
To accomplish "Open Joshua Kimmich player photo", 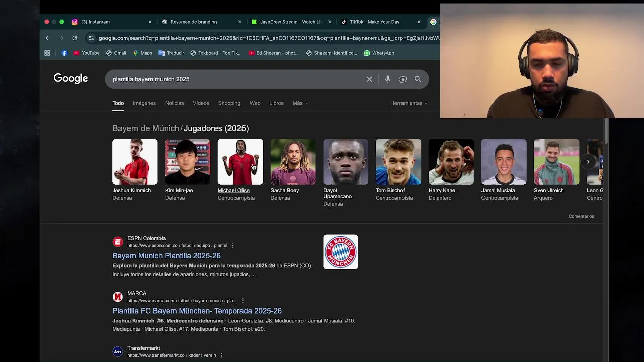I will point(135,162).
